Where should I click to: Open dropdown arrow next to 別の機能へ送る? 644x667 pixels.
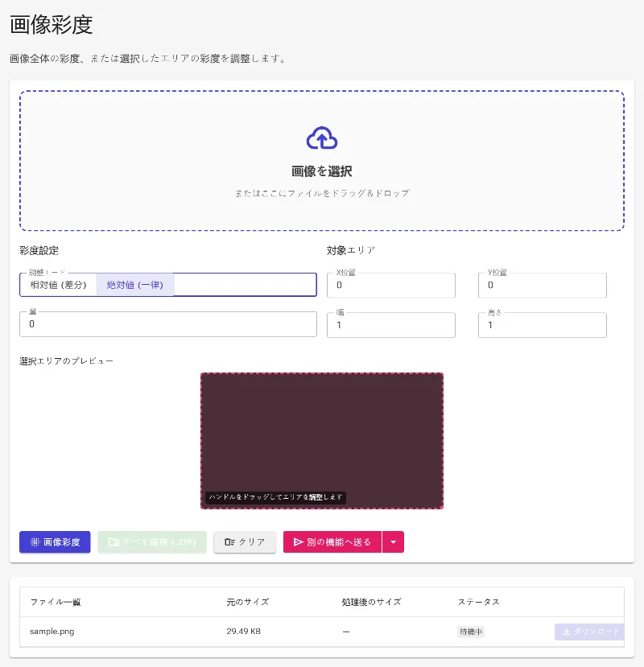(394, 542)
